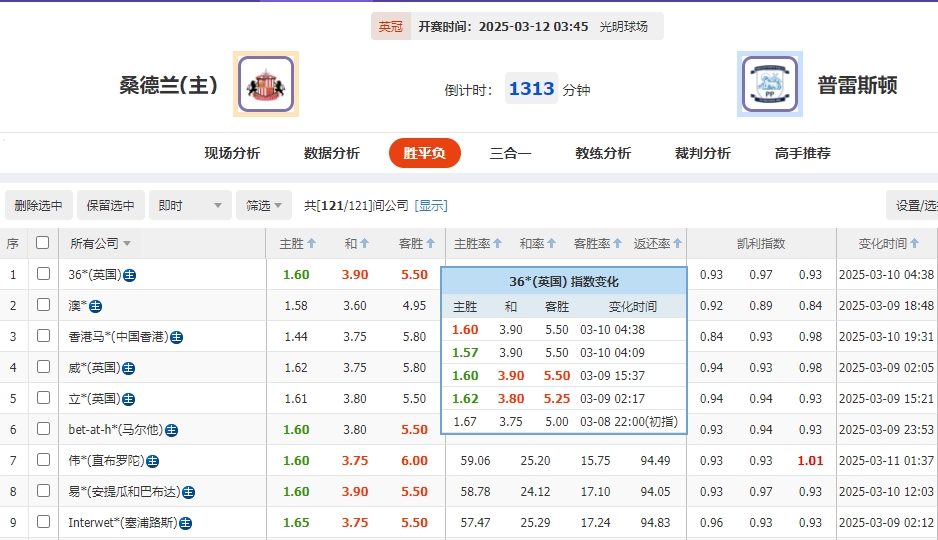The height and width of the screenshot is (540, 938).
Task: Switch to the 教练分析 tab
Action: pos(603,153)
